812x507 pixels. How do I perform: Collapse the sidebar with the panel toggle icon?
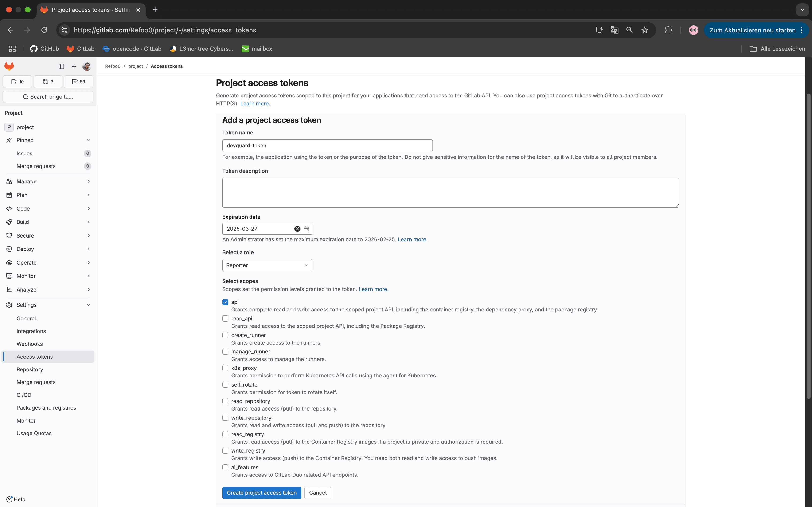point(61,66)
